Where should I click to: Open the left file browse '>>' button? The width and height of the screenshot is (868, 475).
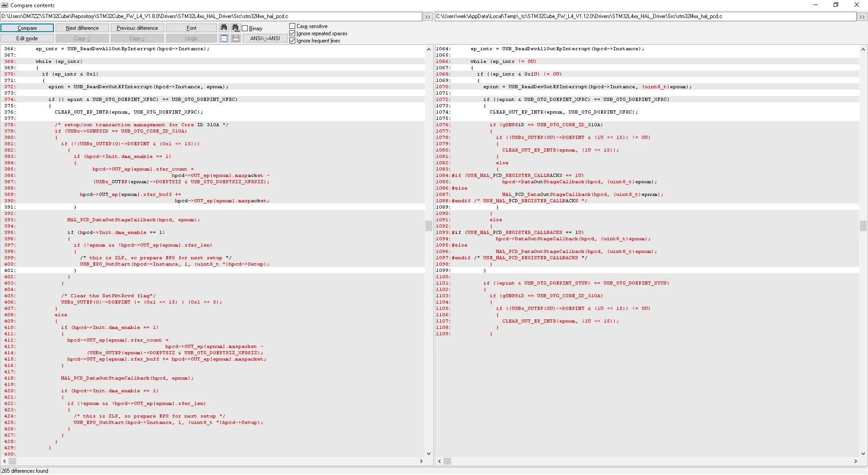click(x=428, y=17)
